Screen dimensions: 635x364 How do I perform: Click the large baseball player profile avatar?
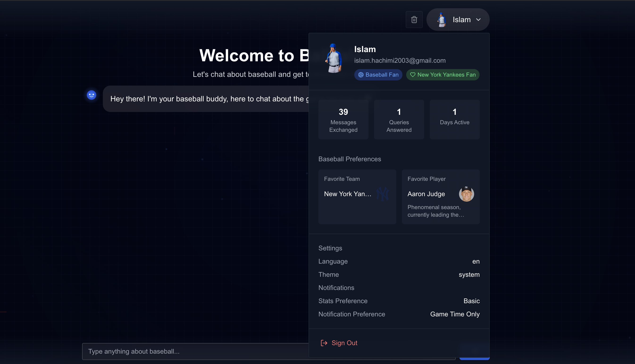(x=333, y=58)
